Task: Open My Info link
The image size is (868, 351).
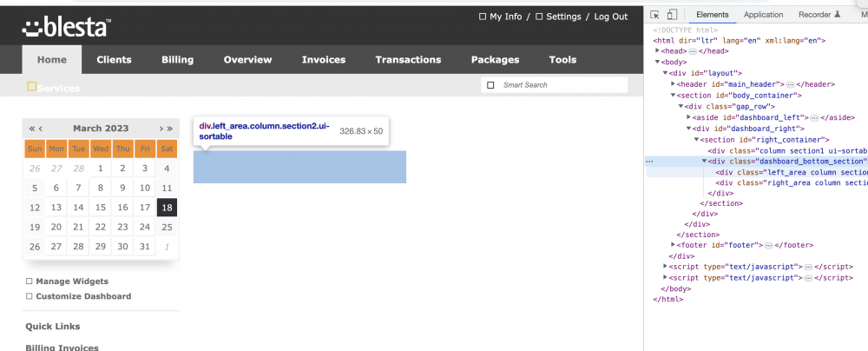Action: 505,17
